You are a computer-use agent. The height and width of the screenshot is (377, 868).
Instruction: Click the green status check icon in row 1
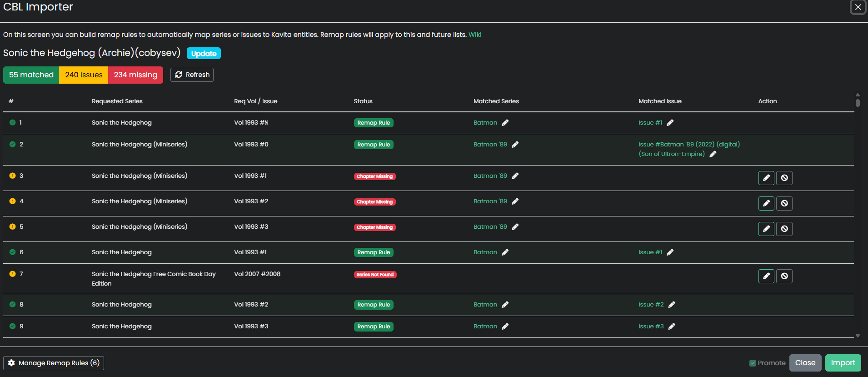pyautogui.click(x=12, y=122)
